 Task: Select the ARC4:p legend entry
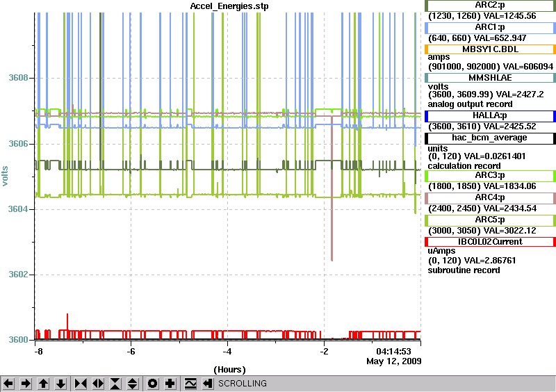click(x=490, y=197)
